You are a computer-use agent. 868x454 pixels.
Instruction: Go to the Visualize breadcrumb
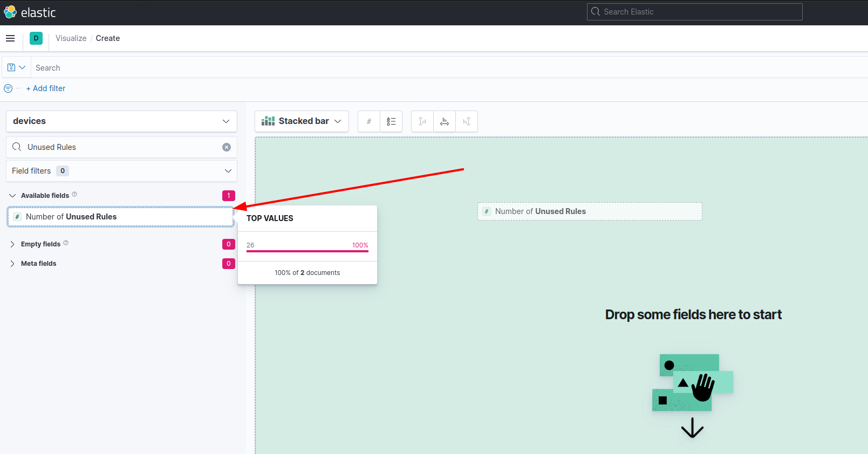(71, 38)
